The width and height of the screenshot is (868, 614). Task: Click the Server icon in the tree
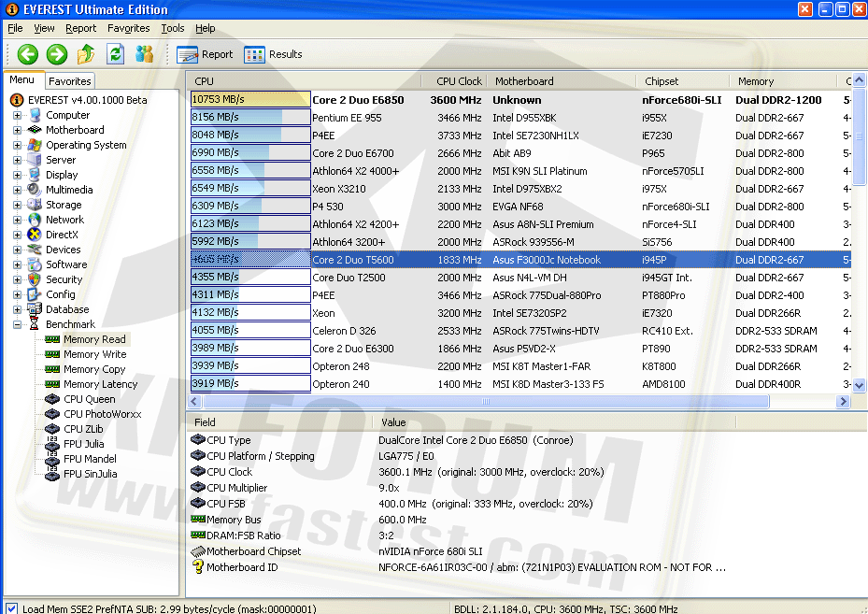tap(35, 160)
